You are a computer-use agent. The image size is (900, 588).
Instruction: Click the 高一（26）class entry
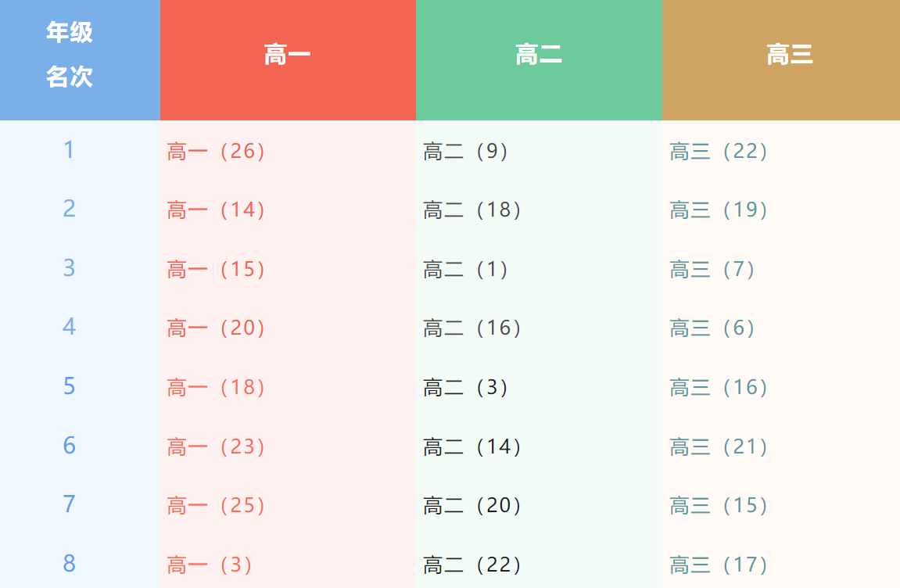pyautogui.click(x=217, y=151)
